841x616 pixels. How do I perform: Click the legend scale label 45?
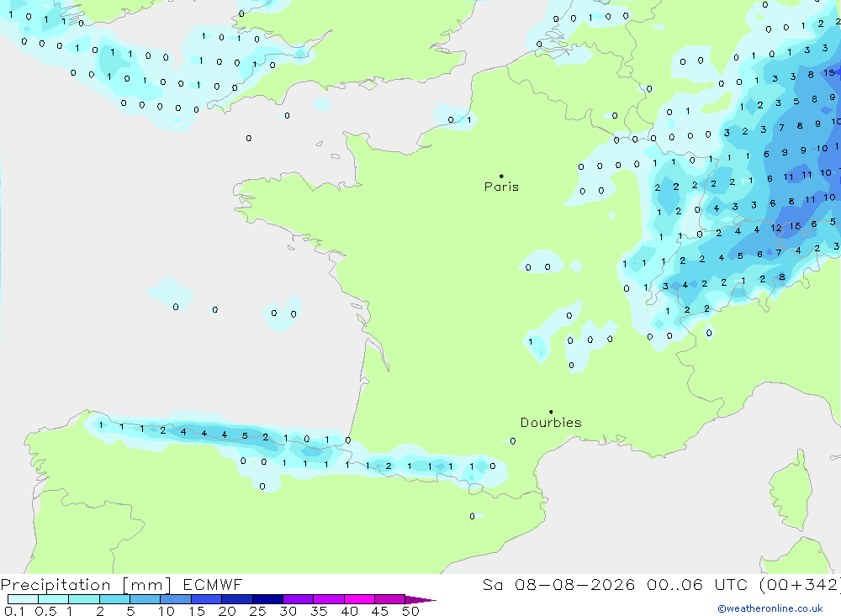point(380,611)
